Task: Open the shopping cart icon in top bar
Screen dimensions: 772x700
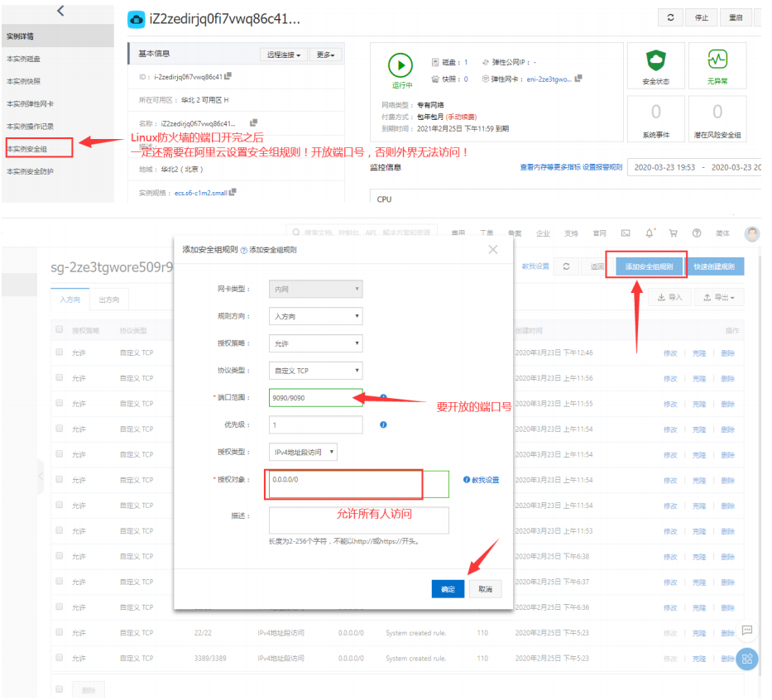Action: (673, 233)
